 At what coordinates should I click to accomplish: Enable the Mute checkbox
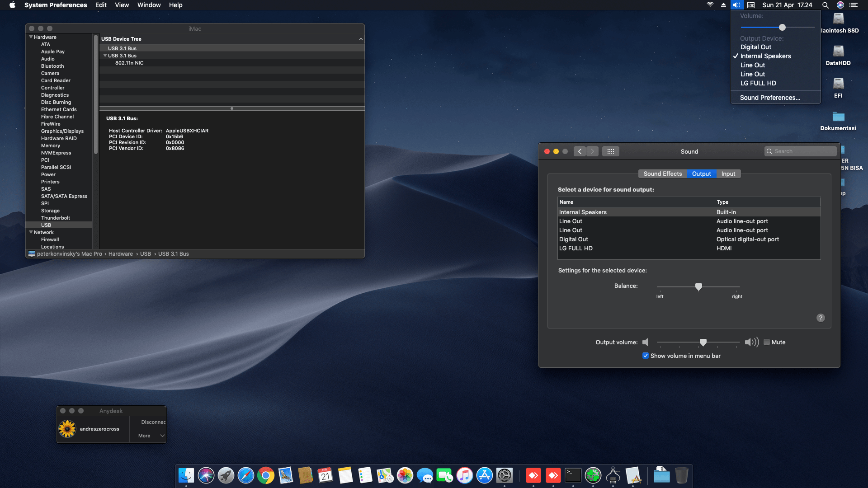click(x=767, y=342)
